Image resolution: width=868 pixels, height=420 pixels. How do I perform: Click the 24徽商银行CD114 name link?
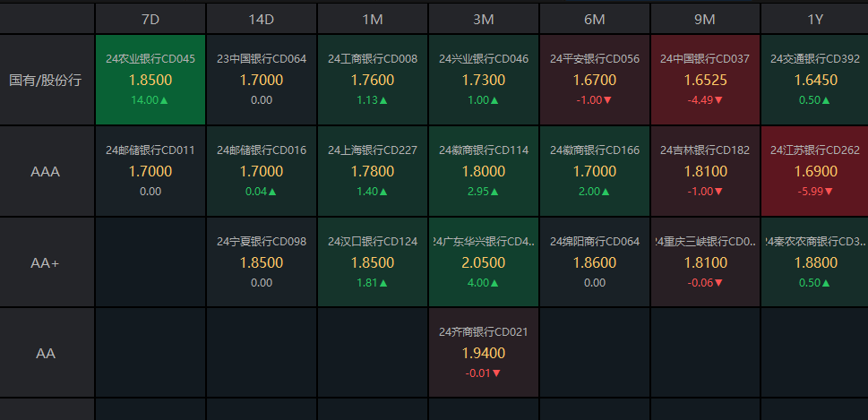click(484, 150)
